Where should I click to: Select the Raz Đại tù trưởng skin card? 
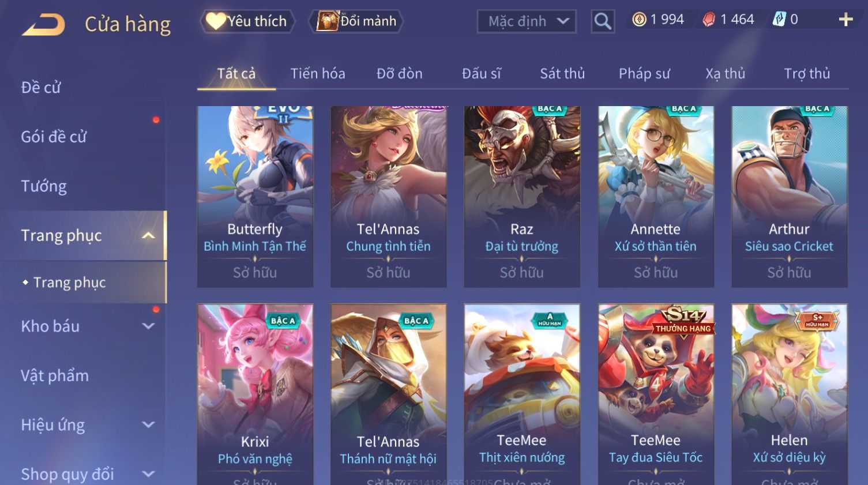[x=522, y=196]
